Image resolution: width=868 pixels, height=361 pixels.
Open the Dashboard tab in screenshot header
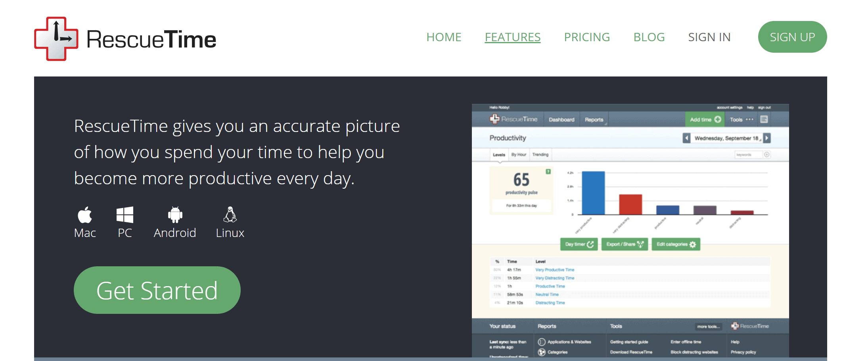pyautogui.click(x=561, y=120)
